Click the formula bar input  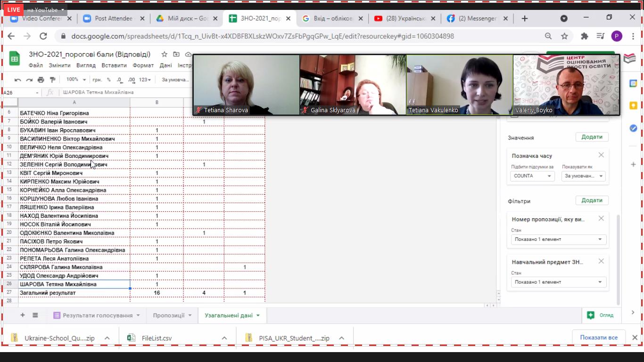click(127, 92)
